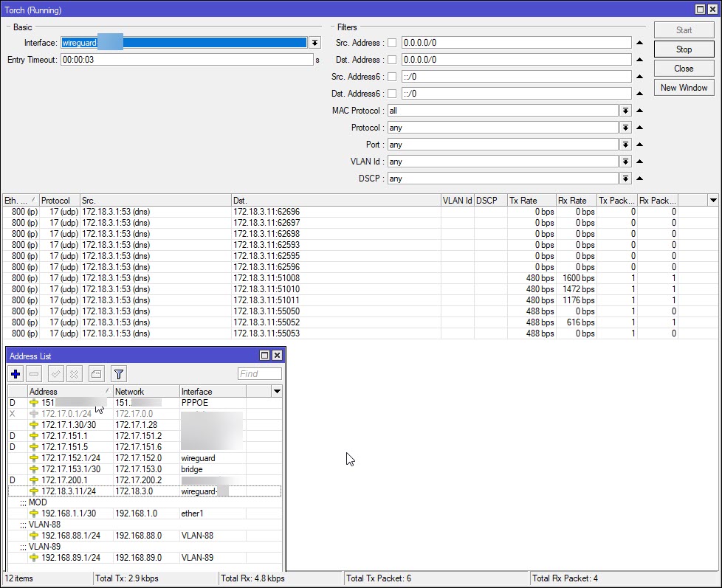This screenshot has width=722, height=588.
Task: Collapse the Dst. Address6 filter arrow
Action: click(x=639, y=94)
